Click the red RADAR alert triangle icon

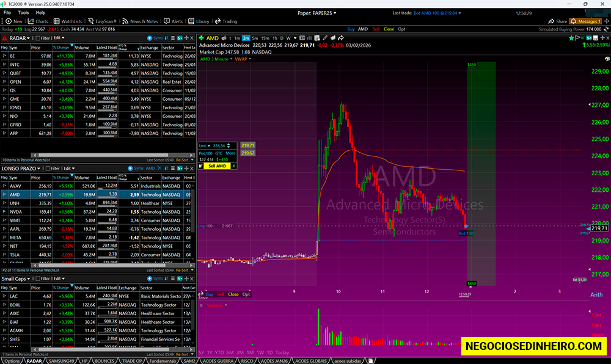pyautogui.click(x=5, y=38)
